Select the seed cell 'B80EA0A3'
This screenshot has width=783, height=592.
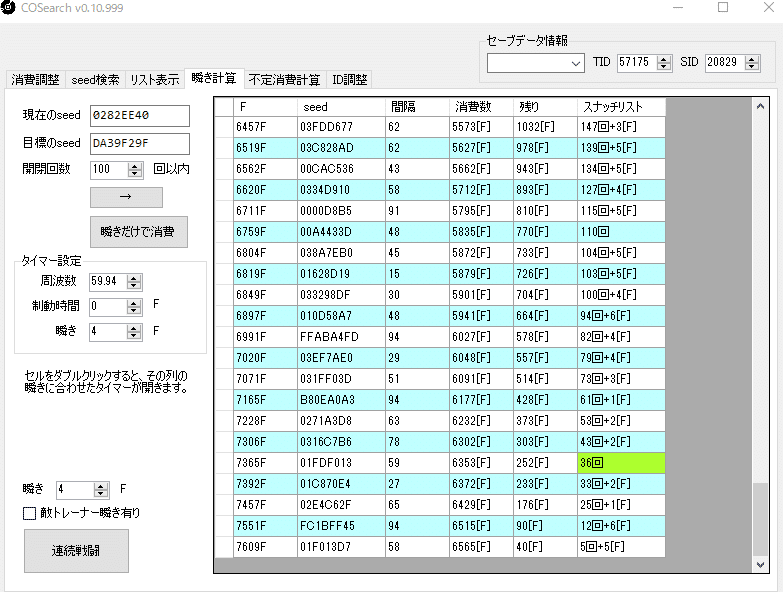[x=341, y=400]
